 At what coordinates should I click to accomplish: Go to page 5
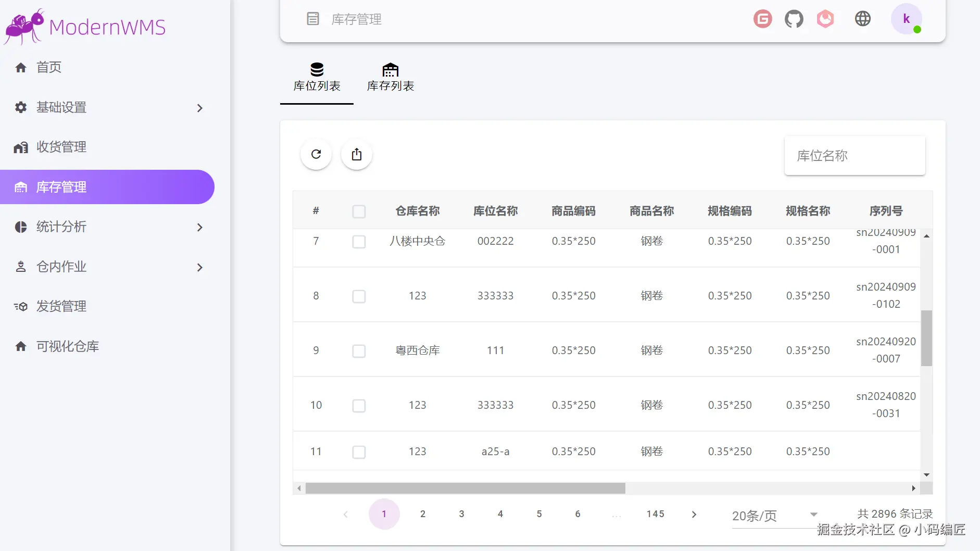539,514
